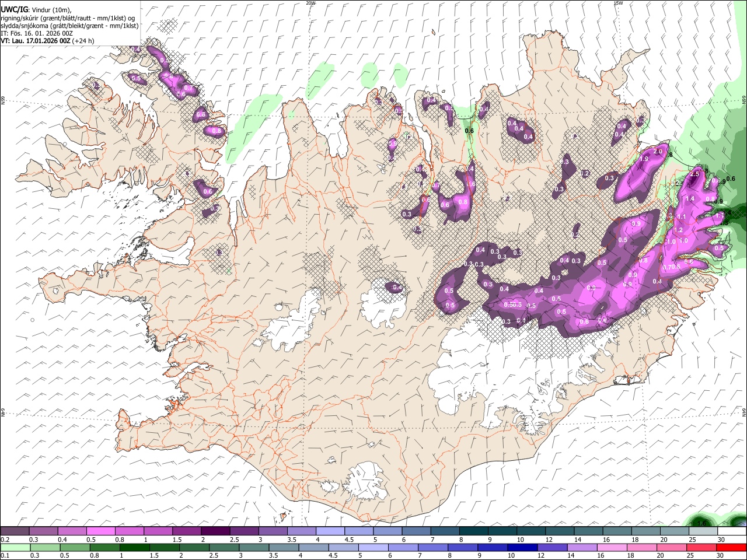Select the 20 grey swatch in the upper legend row
Image resolution: width=747 pixels, height=560 pixels.
tap(675, 531)
